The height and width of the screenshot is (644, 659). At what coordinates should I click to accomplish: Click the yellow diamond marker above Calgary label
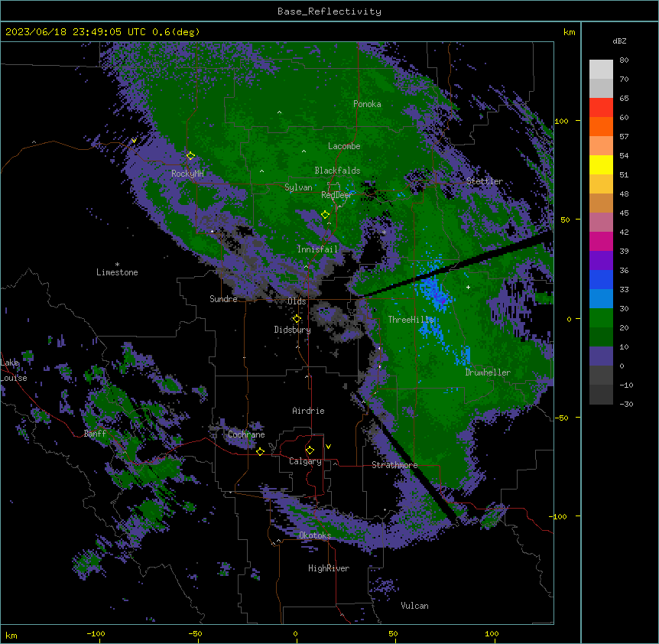[310, 450]
